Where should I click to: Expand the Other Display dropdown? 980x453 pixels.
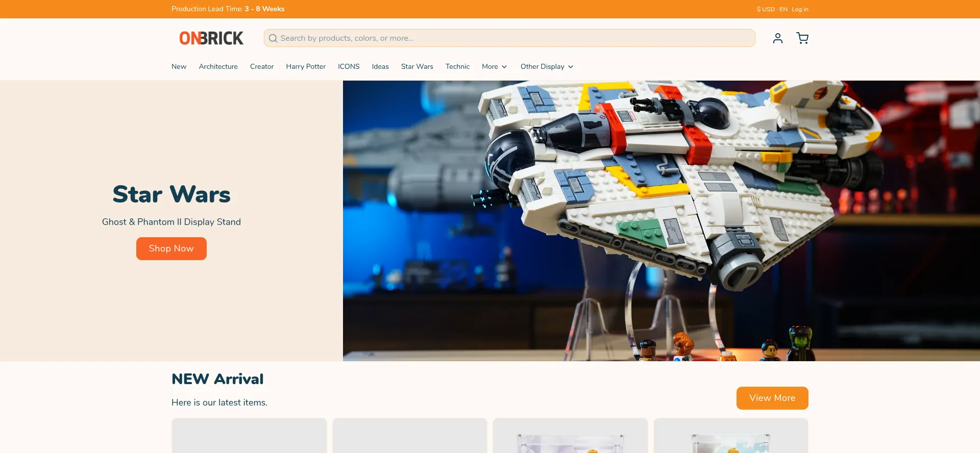(547, 67)
